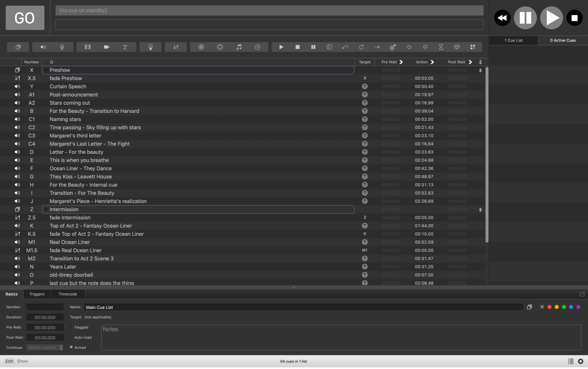Image resolution: width=588 pixels, height=369 pixels.
Task: Add a new Camera cue from toolbar
Action: [x=106, y=47]
